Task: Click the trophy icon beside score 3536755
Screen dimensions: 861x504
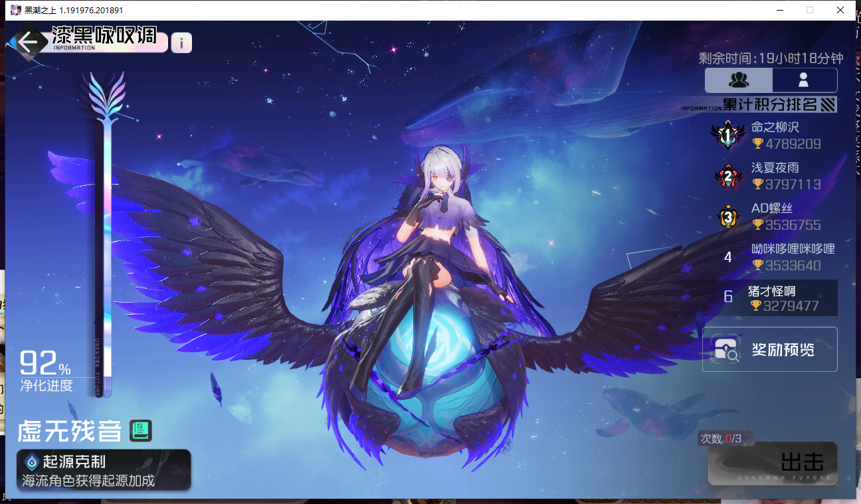Action: [x=757, y=225]
